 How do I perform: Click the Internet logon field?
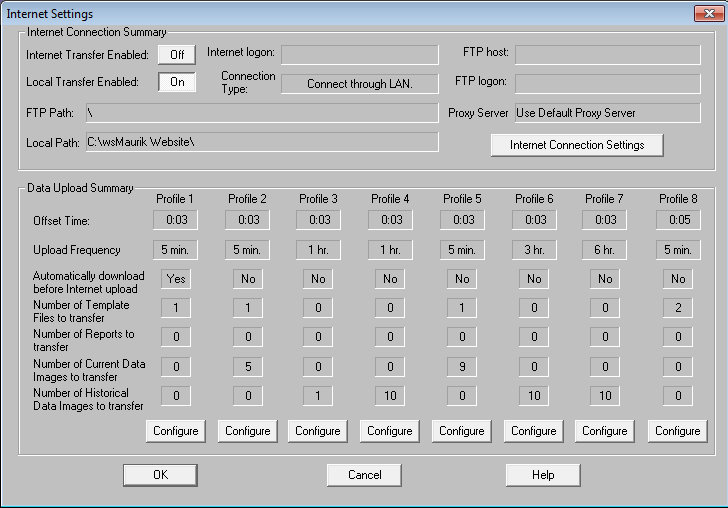click(x=359, y=54)
